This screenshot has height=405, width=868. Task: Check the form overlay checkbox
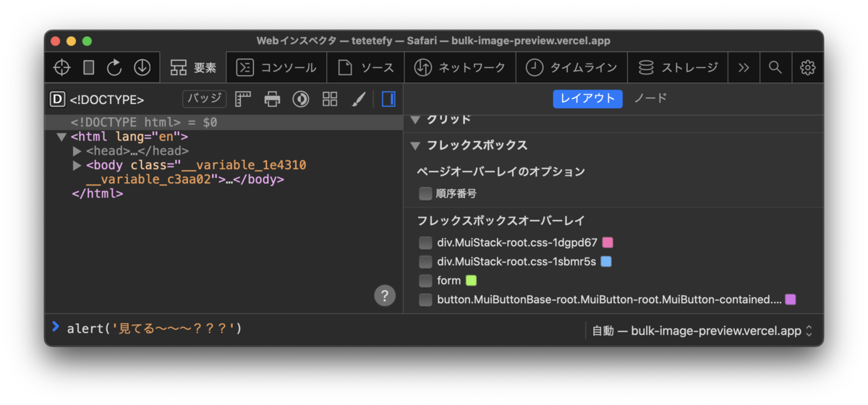tap(425, 280)
